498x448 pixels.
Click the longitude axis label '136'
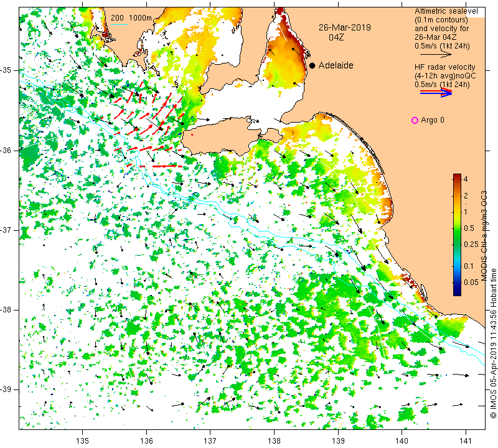[x=146, y=441]
